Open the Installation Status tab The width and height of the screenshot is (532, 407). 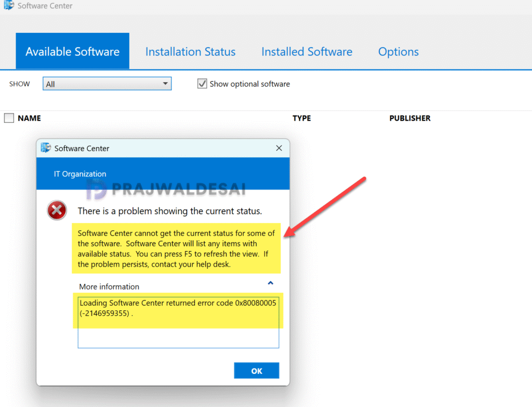click(x=190, y=51)
